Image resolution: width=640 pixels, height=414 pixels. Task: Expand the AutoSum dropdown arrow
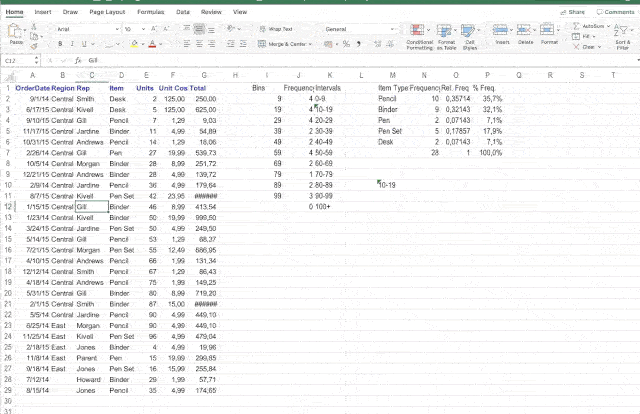click(x=609, y=26)
